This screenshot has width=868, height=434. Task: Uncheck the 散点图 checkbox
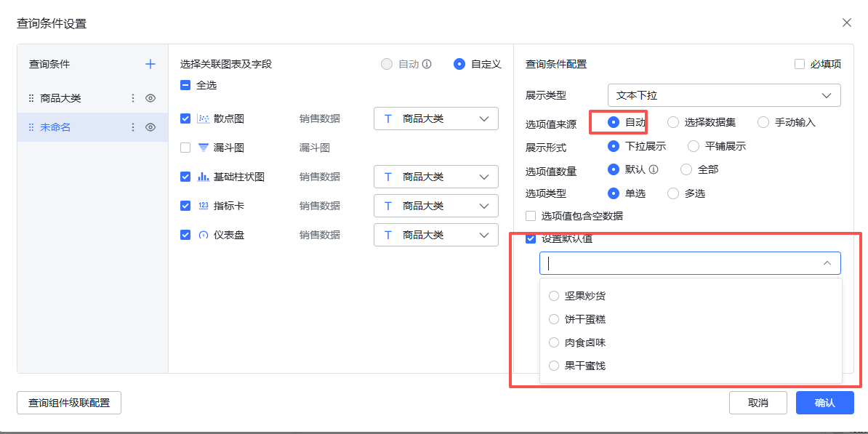pos(185,118)
